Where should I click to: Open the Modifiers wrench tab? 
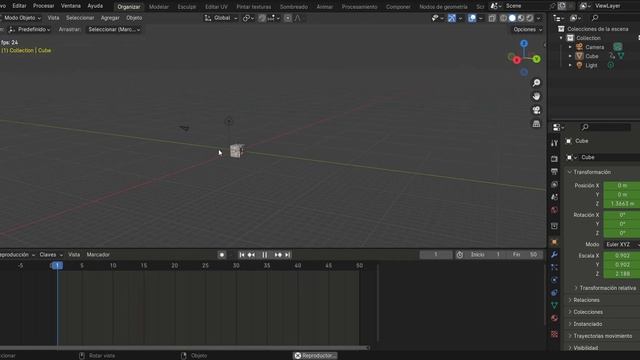pos(554,255)
